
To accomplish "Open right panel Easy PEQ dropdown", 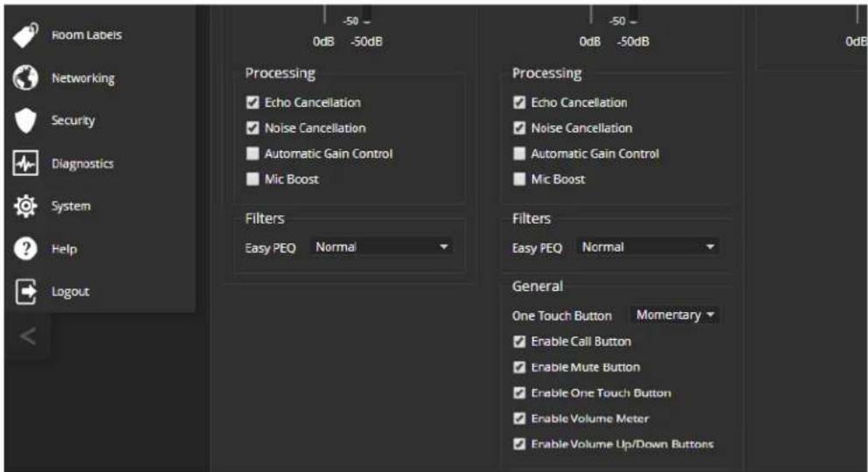I will click(x=647, y=246).
